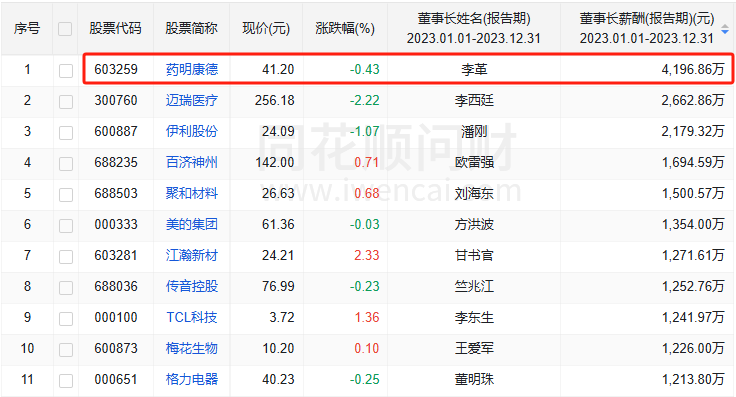This screenshot has width=736, height=397.
Task: Select stock code 000333
Action: click(x=116, y=224)
